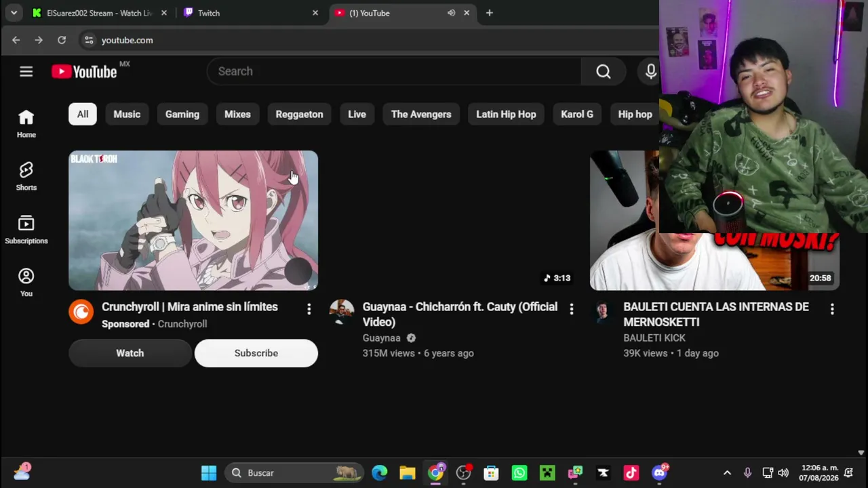The width and height of the screenshot is (868, 488).
Task: Open a new browser tab
Action: click(489, 13)
